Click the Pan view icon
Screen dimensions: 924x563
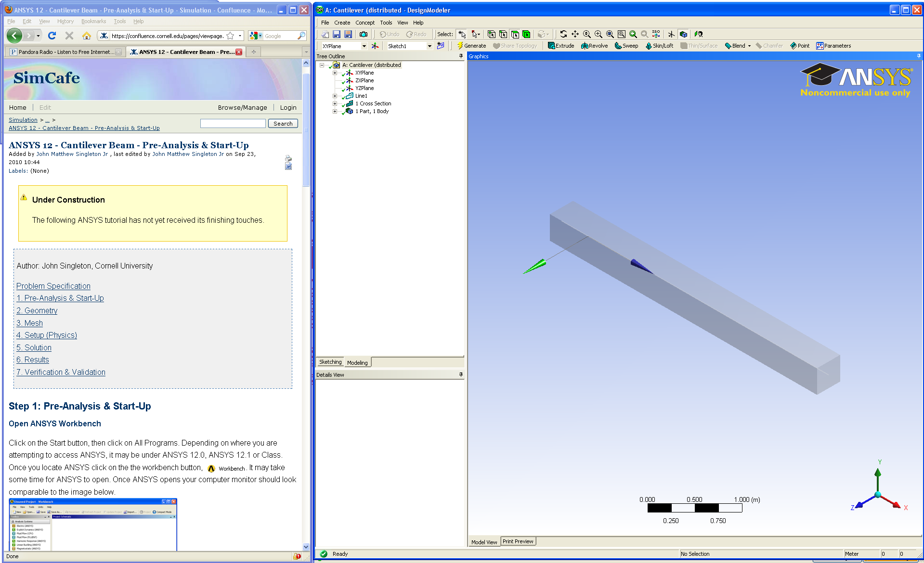tap(575, 34)
